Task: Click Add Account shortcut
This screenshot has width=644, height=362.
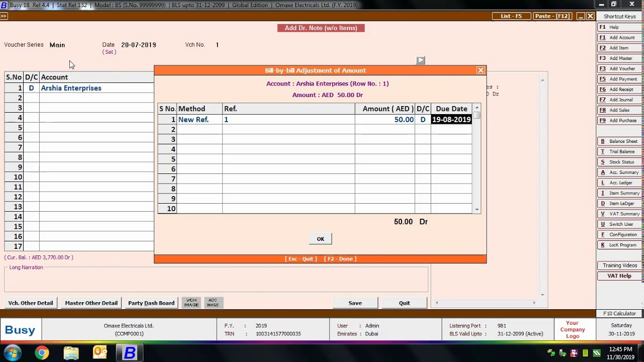Action: click(x=619, y=38)
